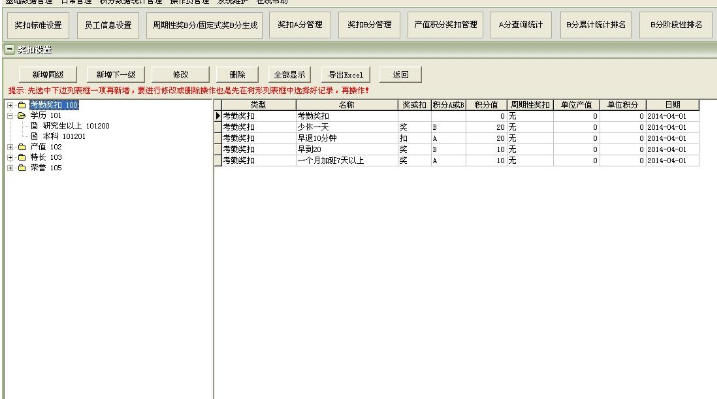
Task: Click the 新增同级 button
Action: [x=48, y=74]
